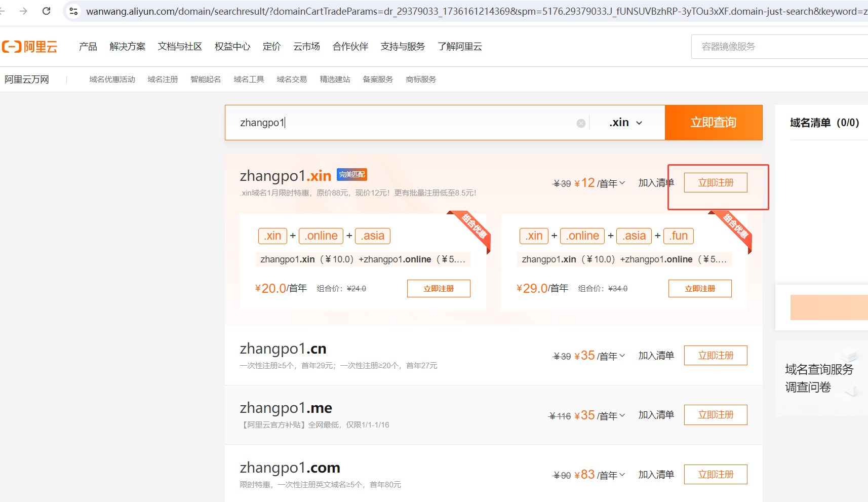Open 智能起名 page
The image size is (868, 502).
[206, 80]
